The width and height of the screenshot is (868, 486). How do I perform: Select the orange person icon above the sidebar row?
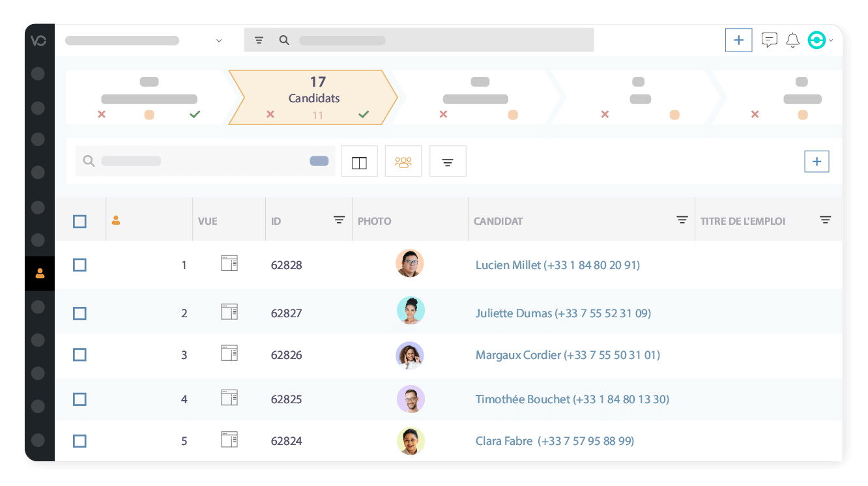pos(116,220)
